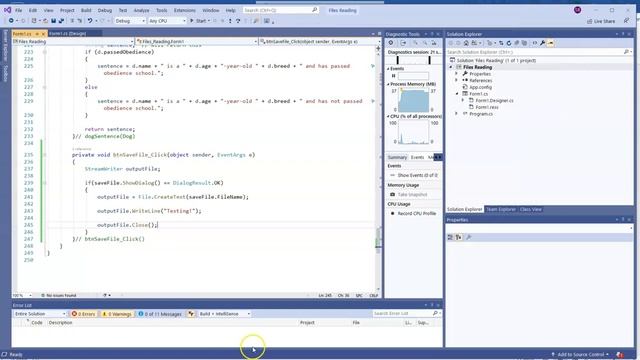Click the View Code icon in Solution Explorer
Image resolution: width=640 pixels, height=360 pixels.
tap(535, 43)
